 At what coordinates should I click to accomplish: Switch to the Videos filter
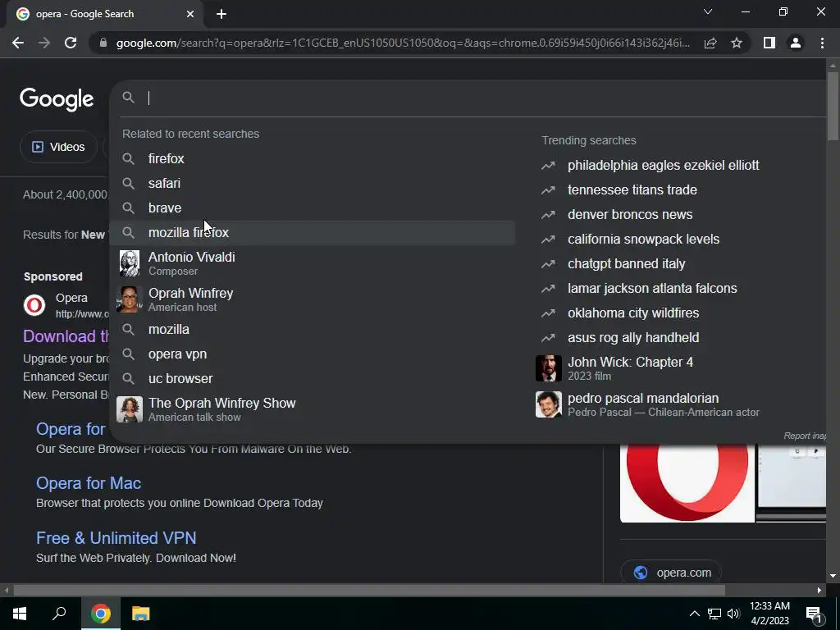[58, 147]
